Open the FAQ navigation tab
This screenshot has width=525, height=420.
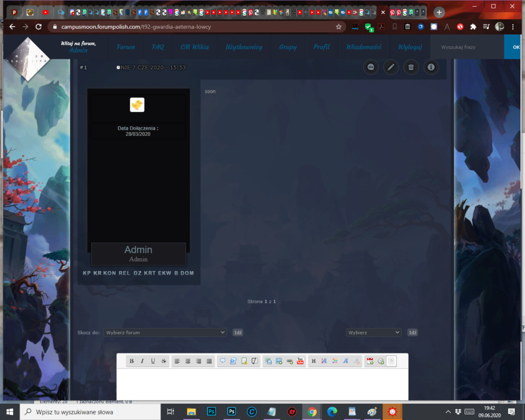(x=158, y=47)
